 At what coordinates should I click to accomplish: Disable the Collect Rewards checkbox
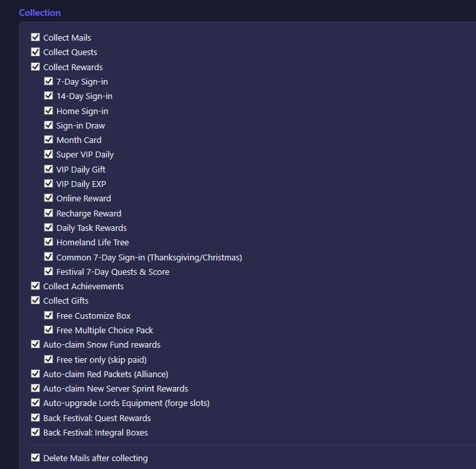[35, 67]
